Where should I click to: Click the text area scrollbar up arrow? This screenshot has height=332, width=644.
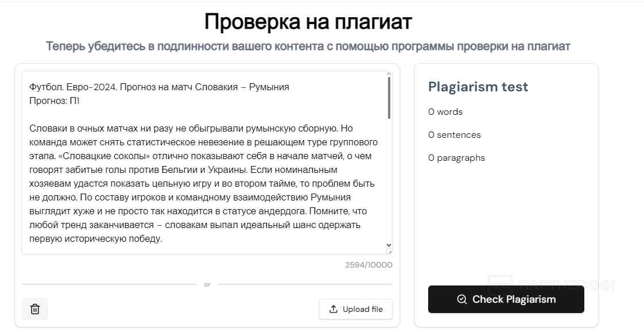point(389,74)
